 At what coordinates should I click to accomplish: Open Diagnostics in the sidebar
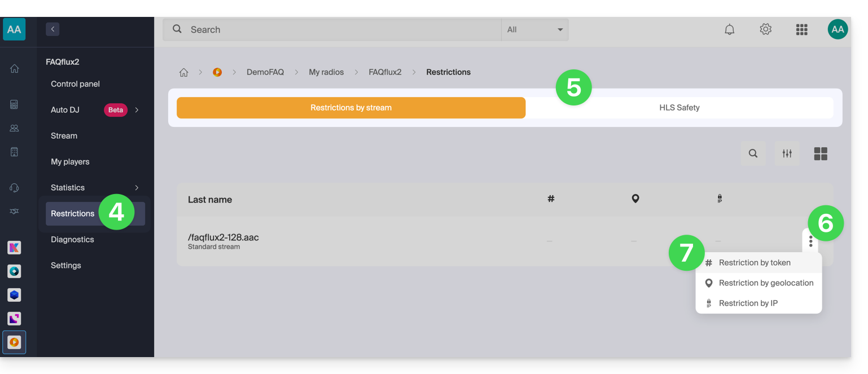pos(72,240)
